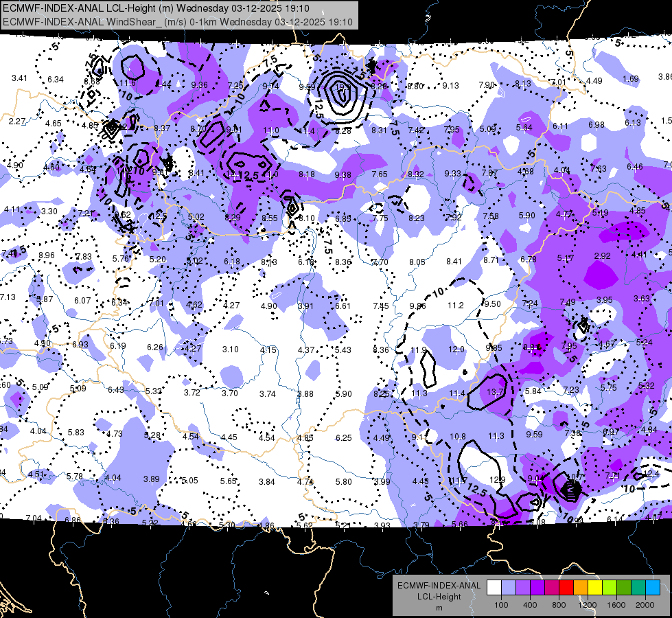The width and height of the screenshot is (672, 618).
Task: Click the wind shear value 3.95
Action: click(605, 300)
